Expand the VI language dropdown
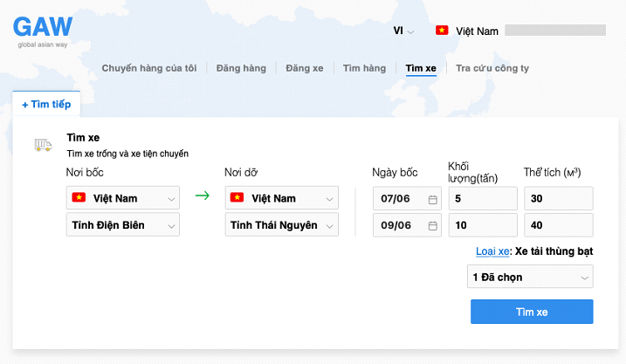 (x=403, y=31)
